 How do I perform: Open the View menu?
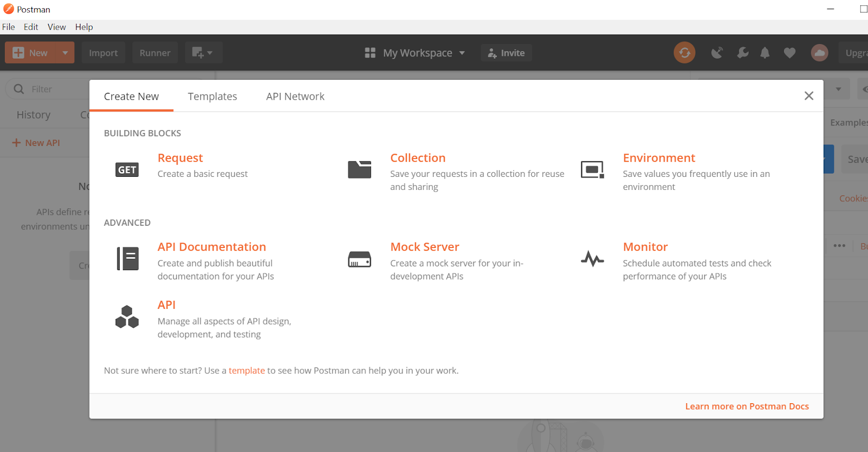click(x=56, y=27)
